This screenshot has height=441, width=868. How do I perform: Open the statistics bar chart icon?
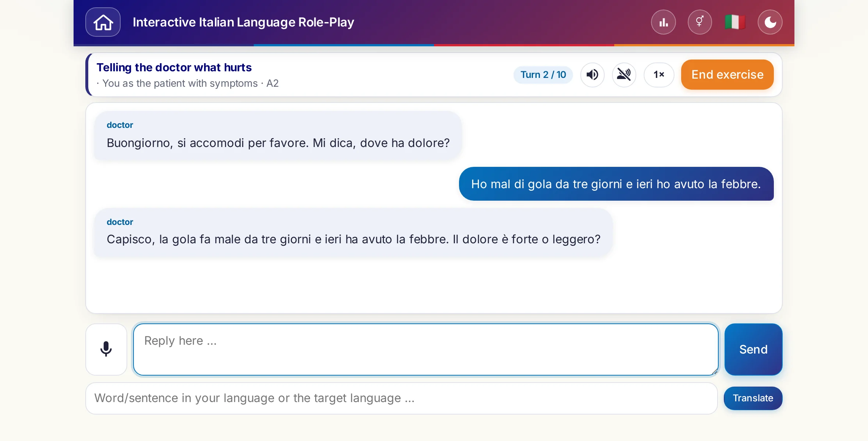click(x=664, y=22)
